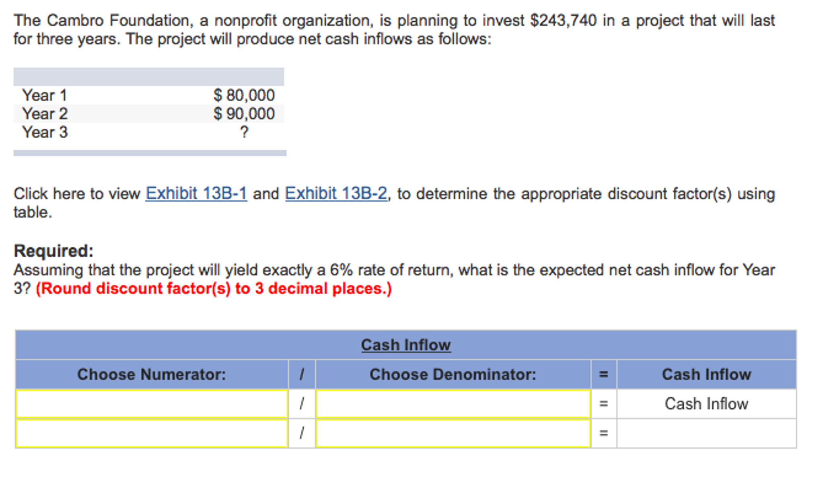Click the red rounding instruction text
The height and width of the screenshot is (504, 823).
214,289
